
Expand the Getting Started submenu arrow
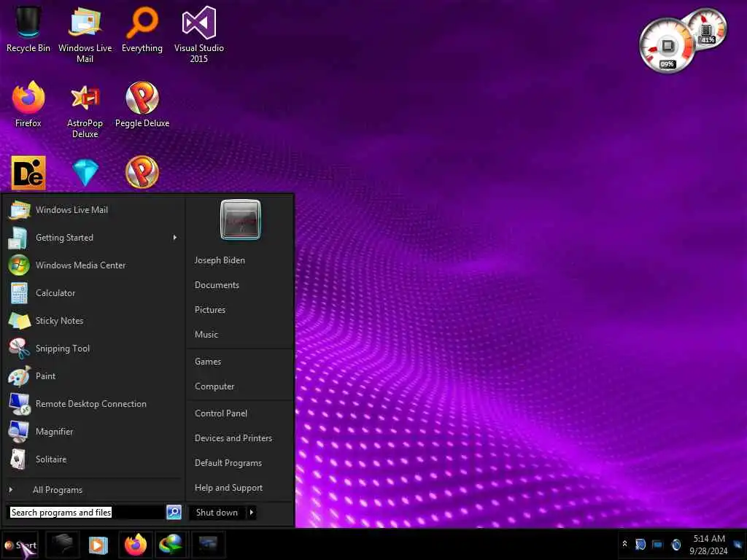[175, 238]
